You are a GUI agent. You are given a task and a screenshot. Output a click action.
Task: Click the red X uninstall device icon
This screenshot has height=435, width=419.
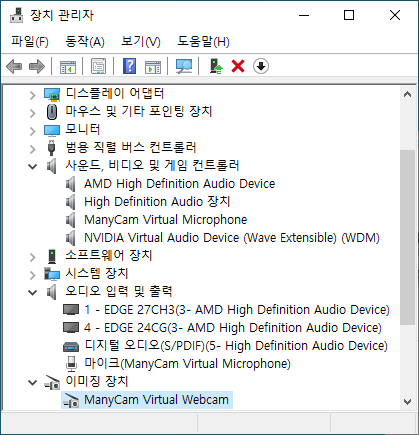click(x=238, y=66)
